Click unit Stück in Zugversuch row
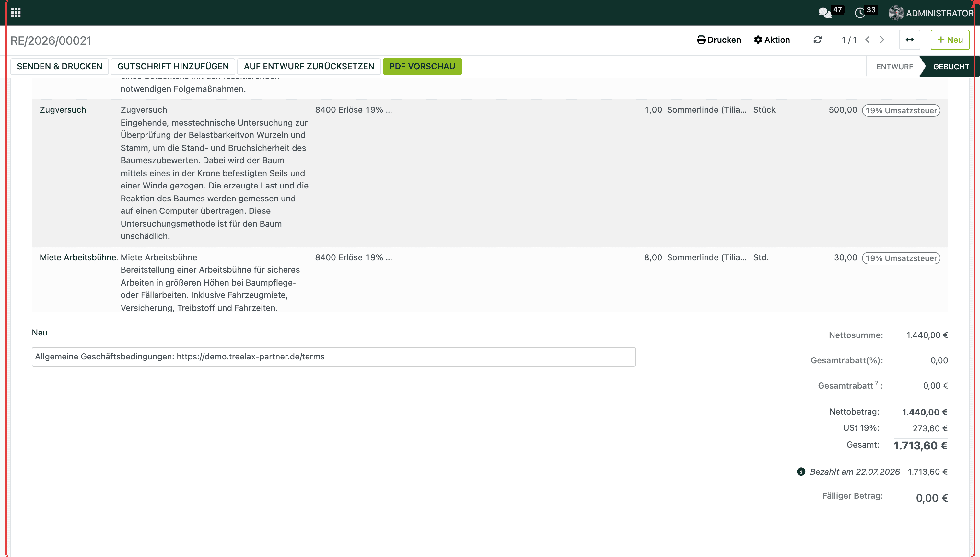This screenshot has width=980, height=557. [x=764, y=110]
